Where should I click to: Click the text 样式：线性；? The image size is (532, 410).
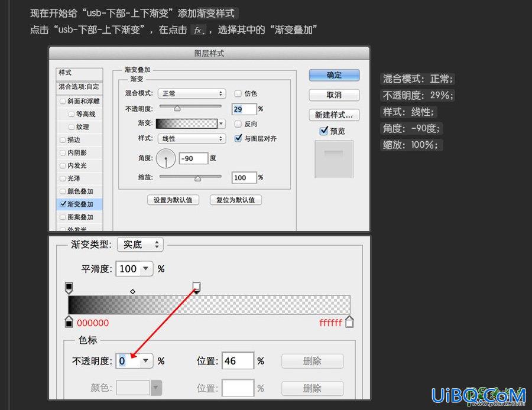(x=408, y=112)
